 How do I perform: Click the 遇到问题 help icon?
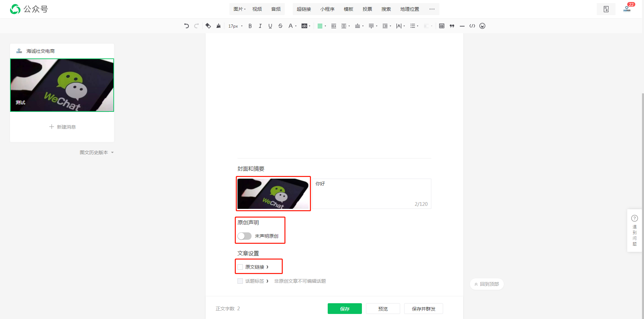point(635,218)
